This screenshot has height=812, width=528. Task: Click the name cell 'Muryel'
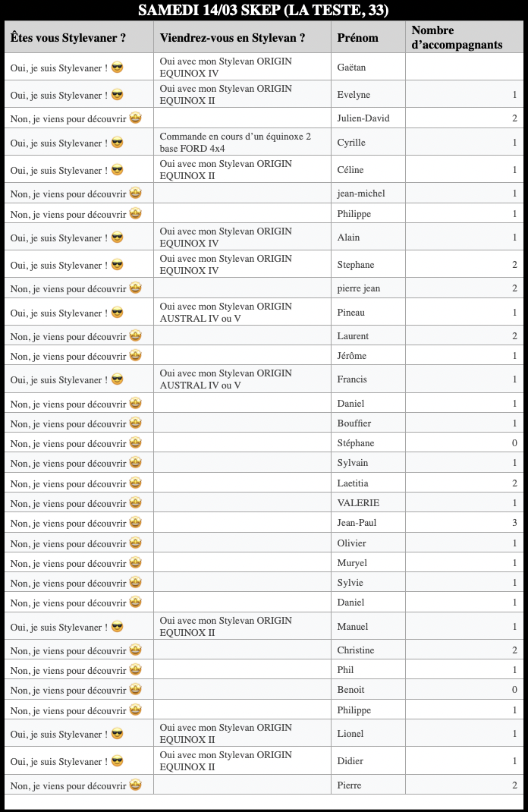tap(352, 562)
